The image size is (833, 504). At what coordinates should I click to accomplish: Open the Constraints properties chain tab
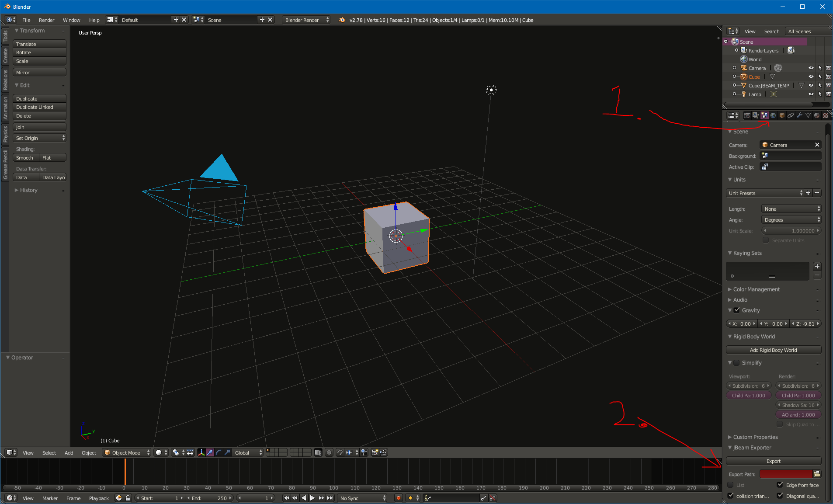[x=791, y=115]
